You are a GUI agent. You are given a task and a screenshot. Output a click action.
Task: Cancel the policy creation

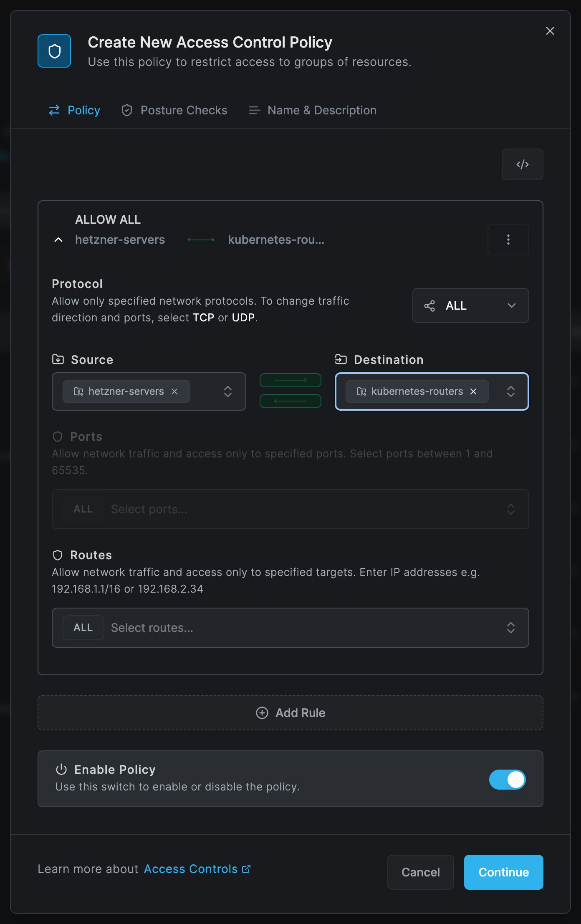coord(421,872)
